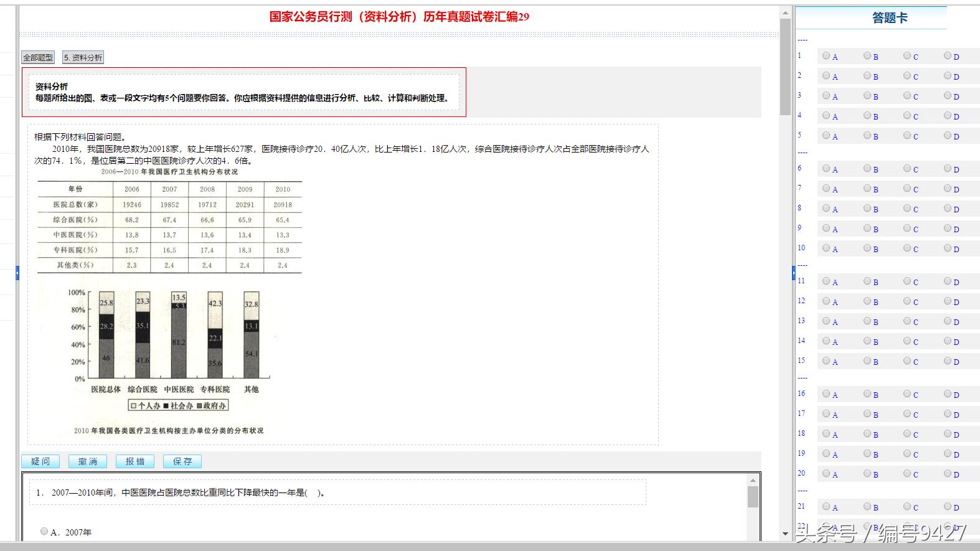This screenshot has width=980, height=551.
Task: Click the 资料分析 instruction heading
Action: (52, 87)
